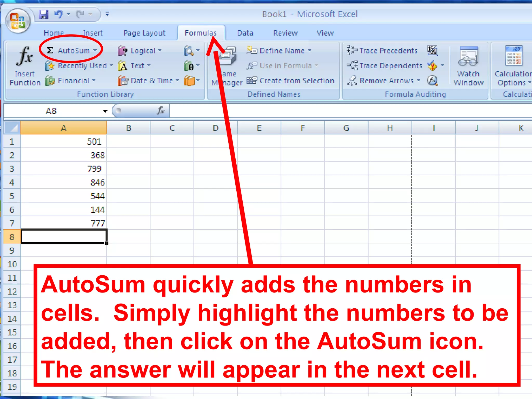Select cell containing 799

[x=64, y=169]
